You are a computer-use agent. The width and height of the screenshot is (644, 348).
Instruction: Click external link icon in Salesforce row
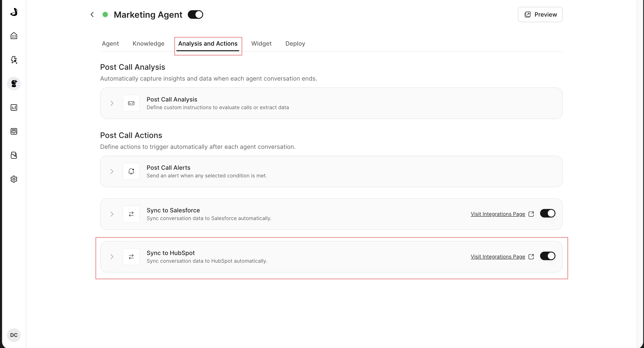(531, 214)
